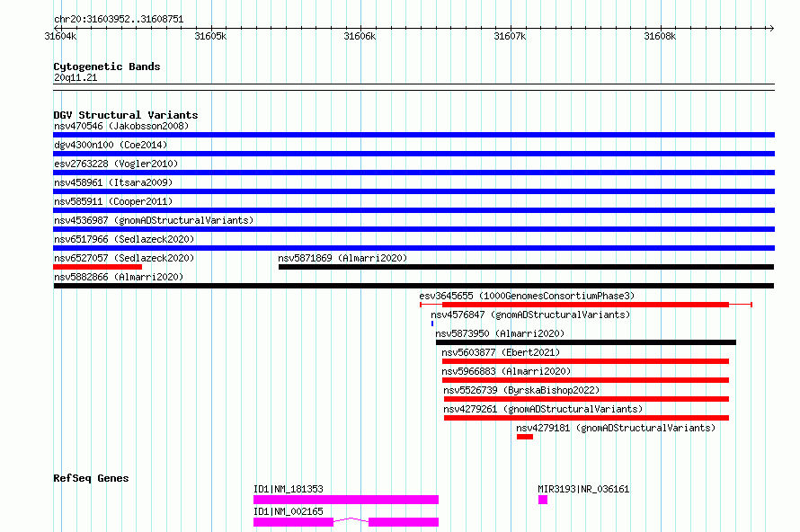Select the red bar for nsv5603877
Viewport: 800px width, 532px height.
pyautogui.click(x=585, y=361)
